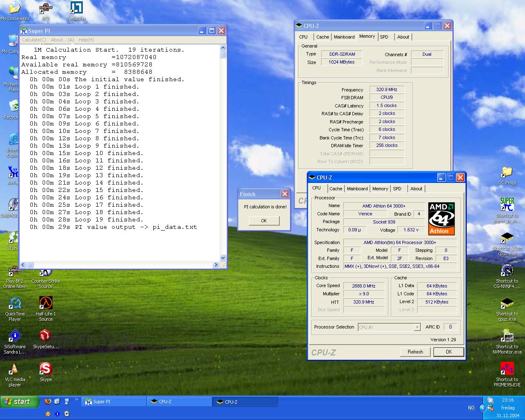This screenshot has width=525, height=420.
Task: Open OC Progz folder
Action: (507, 176)
